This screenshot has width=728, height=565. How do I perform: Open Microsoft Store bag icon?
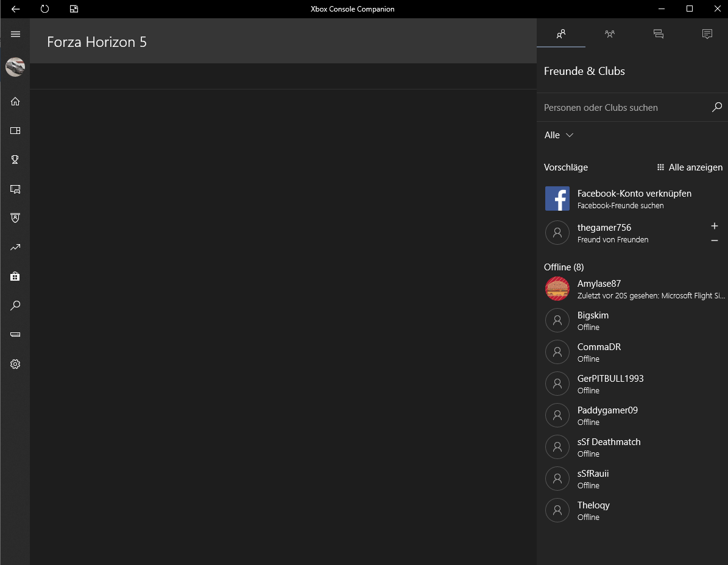click(x=15, y=276)
